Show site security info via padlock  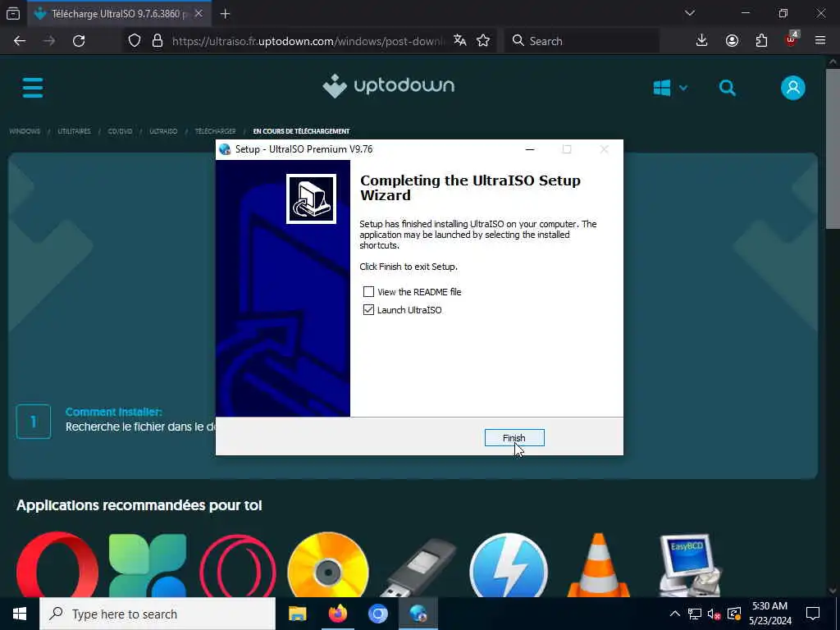click(x=157, y=41)
